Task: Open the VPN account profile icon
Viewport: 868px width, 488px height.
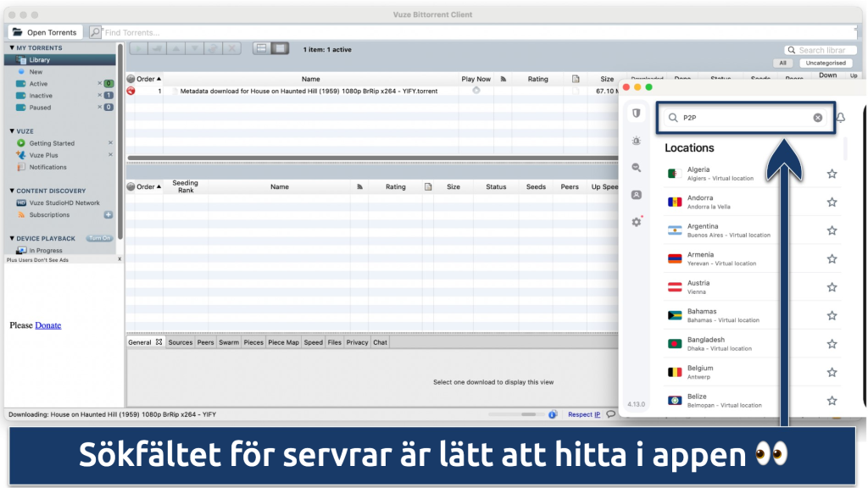Action: coord(636,195)
